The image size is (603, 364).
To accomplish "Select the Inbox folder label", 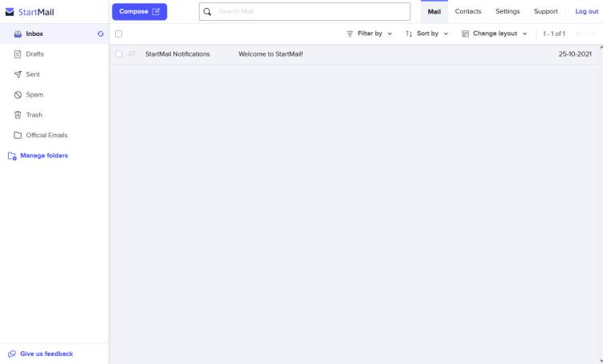I will tap(34, 34).
